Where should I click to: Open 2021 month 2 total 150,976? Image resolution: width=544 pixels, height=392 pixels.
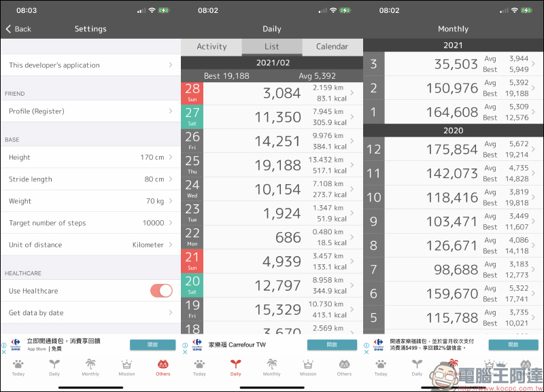point(453,88)
